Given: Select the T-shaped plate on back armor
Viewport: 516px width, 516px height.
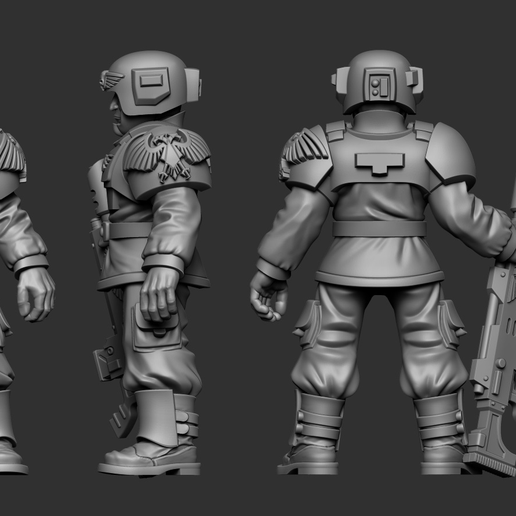Looking at the screenshot, I should point(380,163).
